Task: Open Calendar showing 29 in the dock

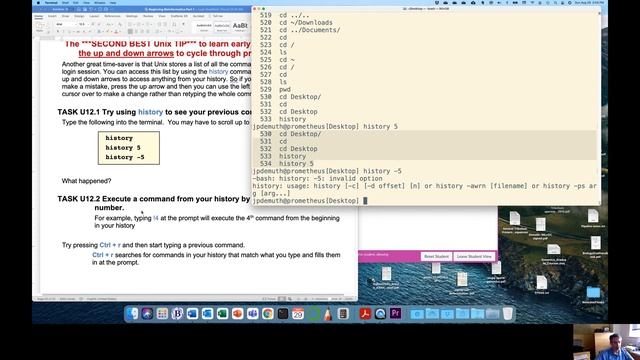Action: click(298, 313)
